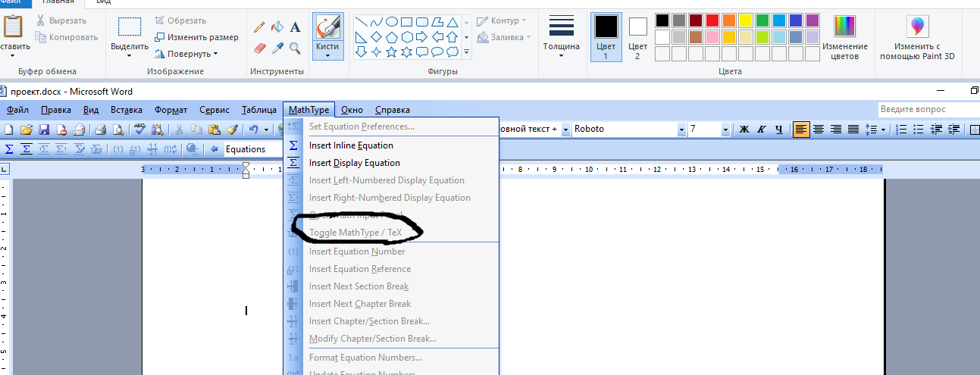Toggle Justify alignment in Word

[853, 130]
